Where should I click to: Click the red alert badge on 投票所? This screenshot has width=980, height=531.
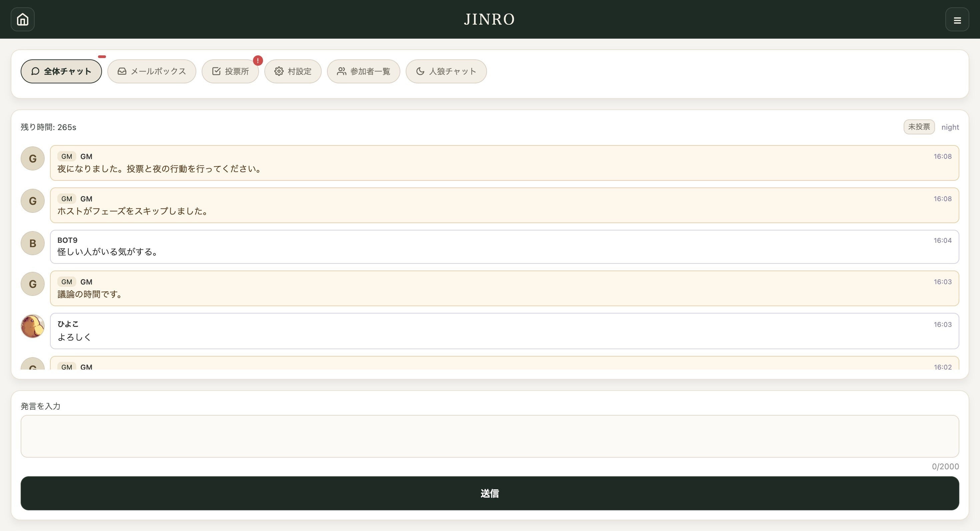pos(258,60)
